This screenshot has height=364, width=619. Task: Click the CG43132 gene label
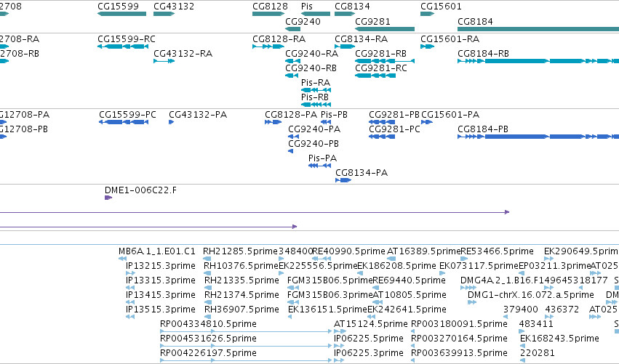(174, 7)
